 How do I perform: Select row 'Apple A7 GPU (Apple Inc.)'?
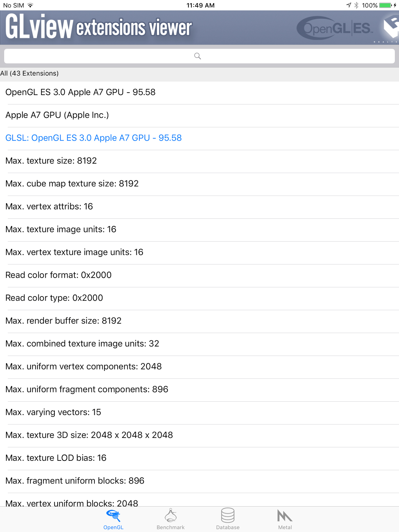199,116
